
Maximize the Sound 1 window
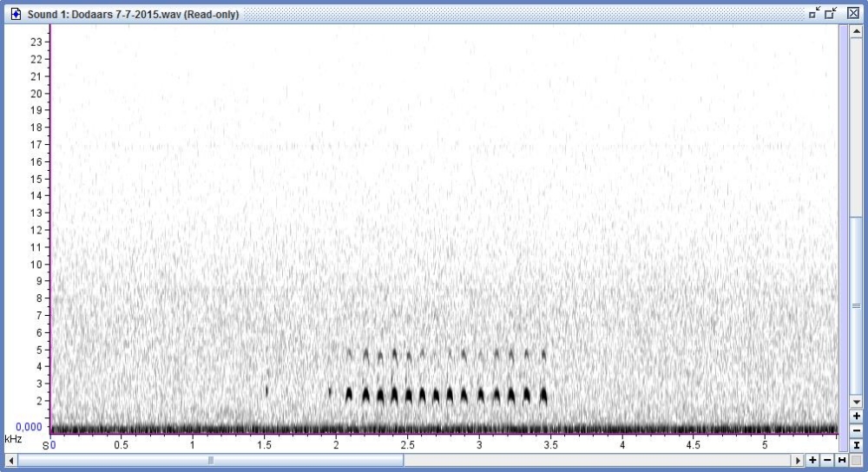click(x=831, y=13)
